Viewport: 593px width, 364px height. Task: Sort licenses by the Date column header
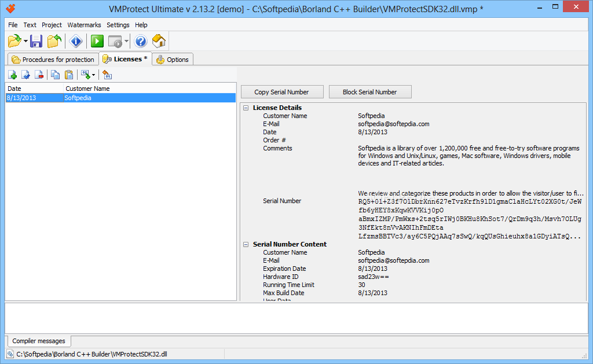tap(34, 89)
